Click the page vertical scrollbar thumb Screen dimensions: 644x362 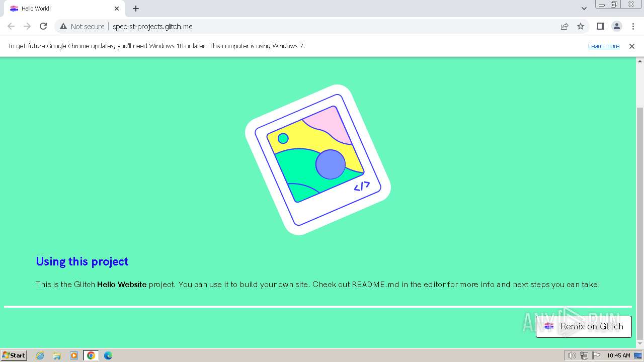640,224
